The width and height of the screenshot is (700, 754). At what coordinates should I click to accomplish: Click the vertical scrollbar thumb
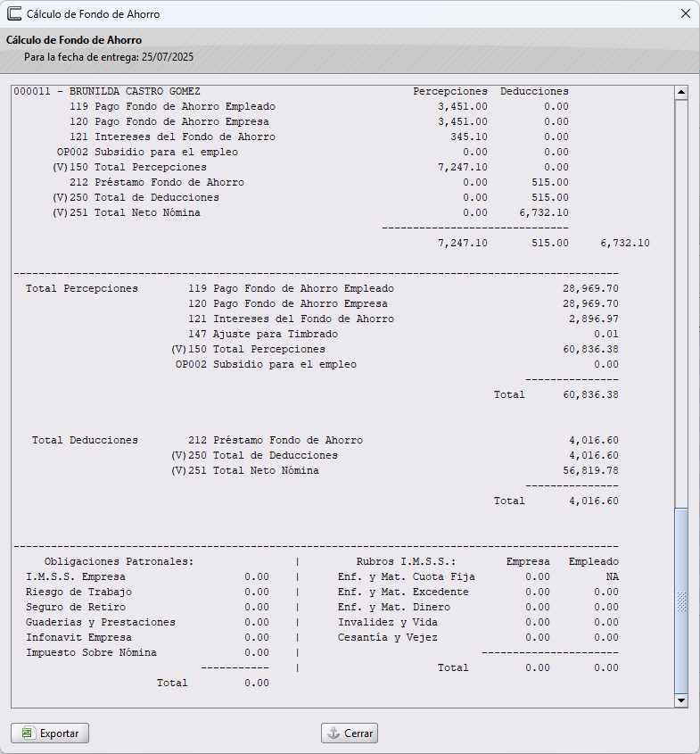[681, 601]
